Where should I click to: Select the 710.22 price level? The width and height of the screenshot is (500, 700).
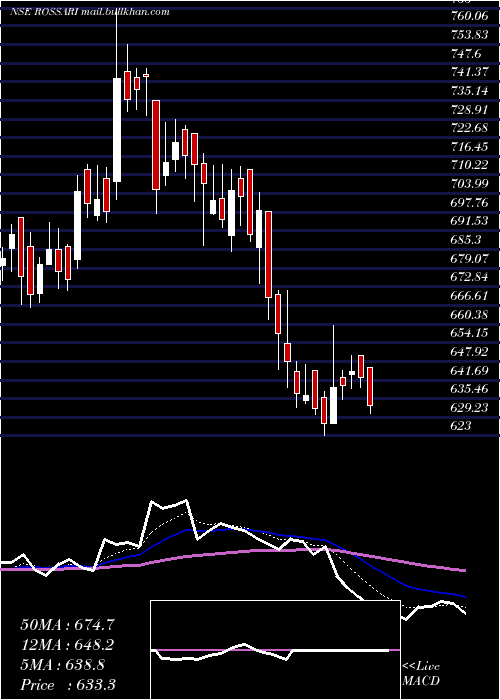click(x=469, y=165)
